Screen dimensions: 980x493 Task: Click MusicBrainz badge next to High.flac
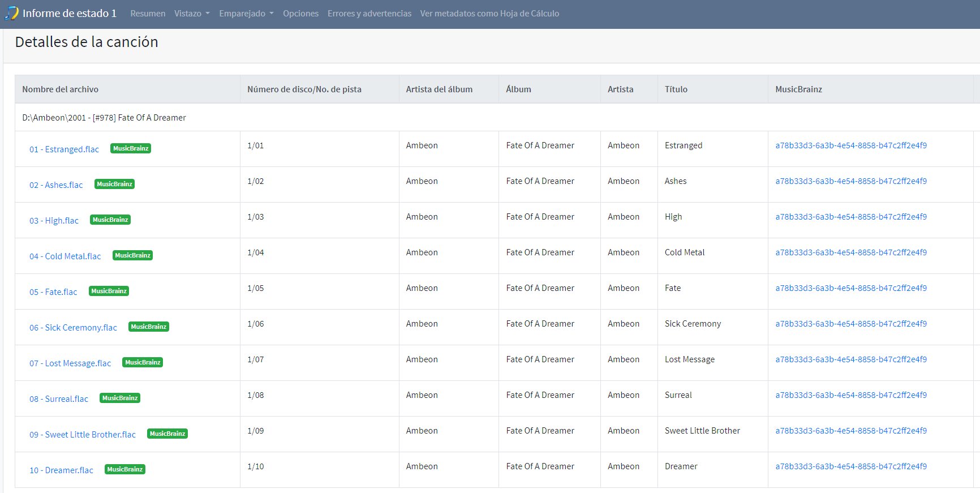pos(110,220)
